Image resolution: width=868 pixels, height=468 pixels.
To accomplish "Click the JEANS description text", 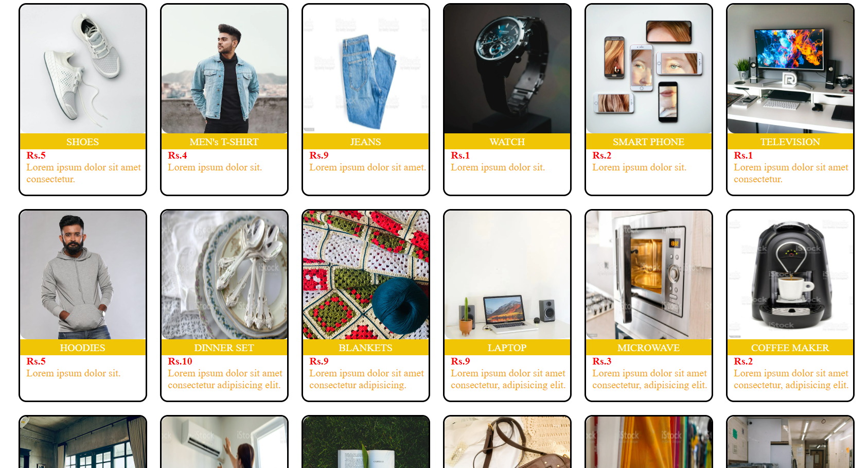I will 367,167.
